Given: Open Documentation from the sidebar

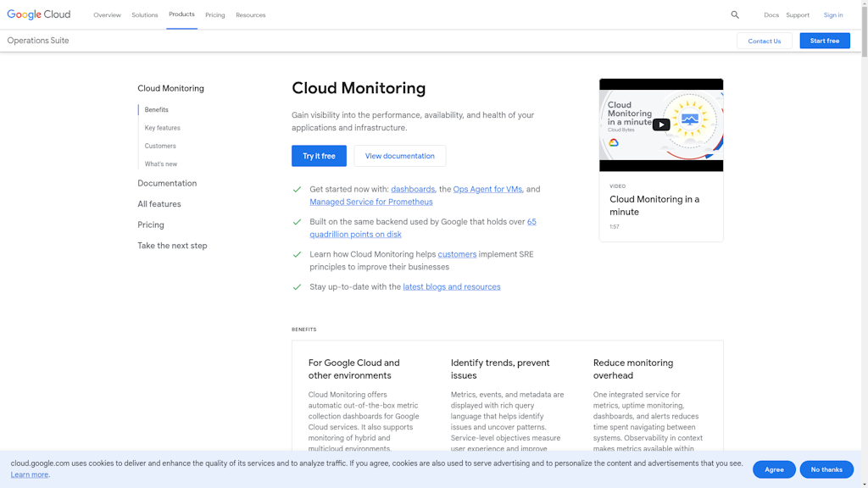Looking at the screenshot, I should click(x=166, y=183).
